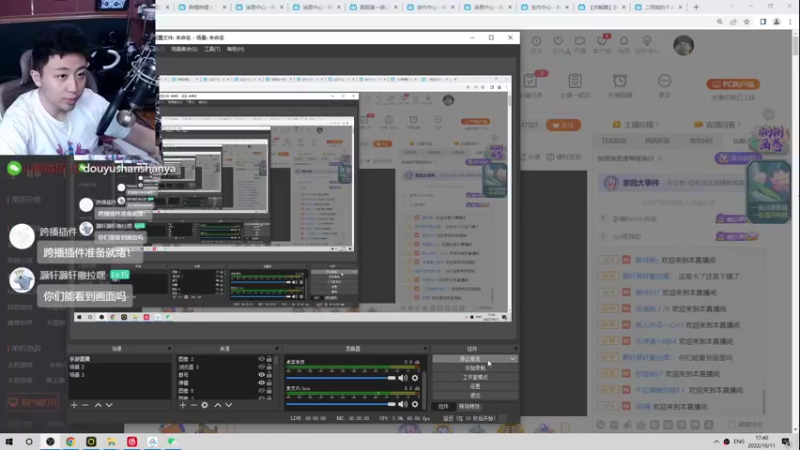
Task: Toggle lock for source 弹幕
Action: point(269,383)
